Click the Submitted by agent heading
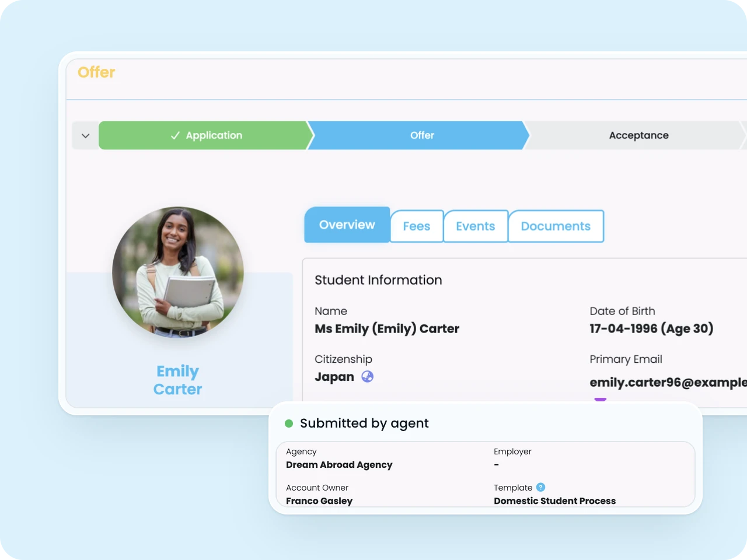Screen dimensions: 747x560 (x=364, y=423)
